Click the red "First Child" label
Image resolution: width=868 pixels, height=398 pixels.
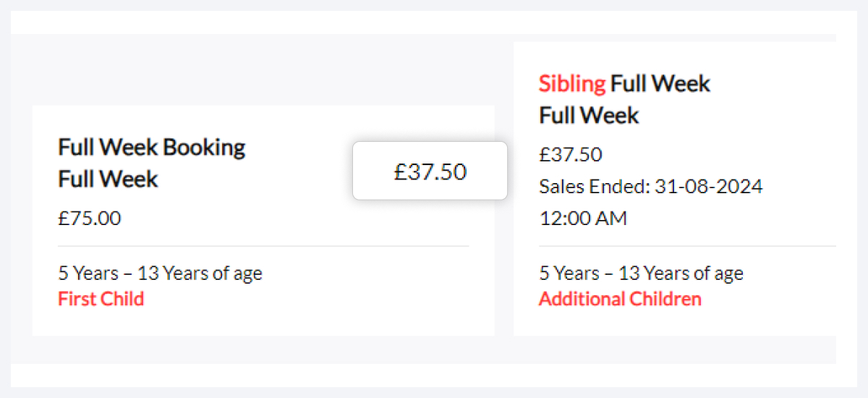pos(101,299)
